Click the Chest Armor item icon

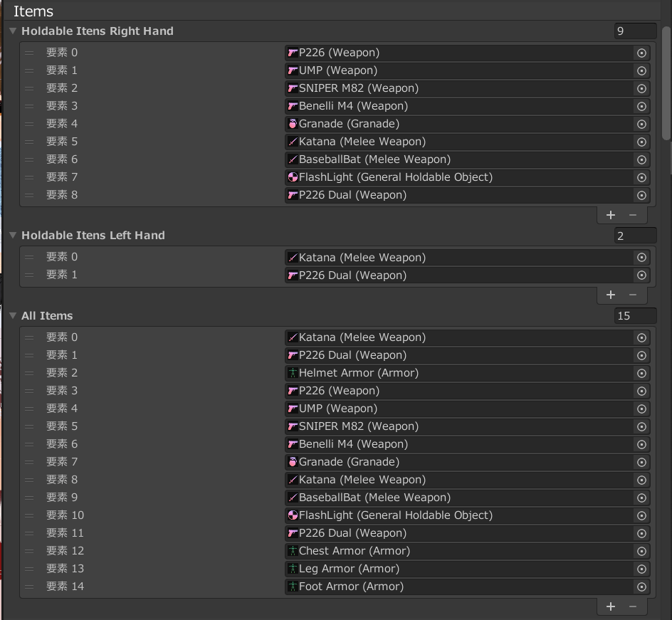[x=293, y=551]
